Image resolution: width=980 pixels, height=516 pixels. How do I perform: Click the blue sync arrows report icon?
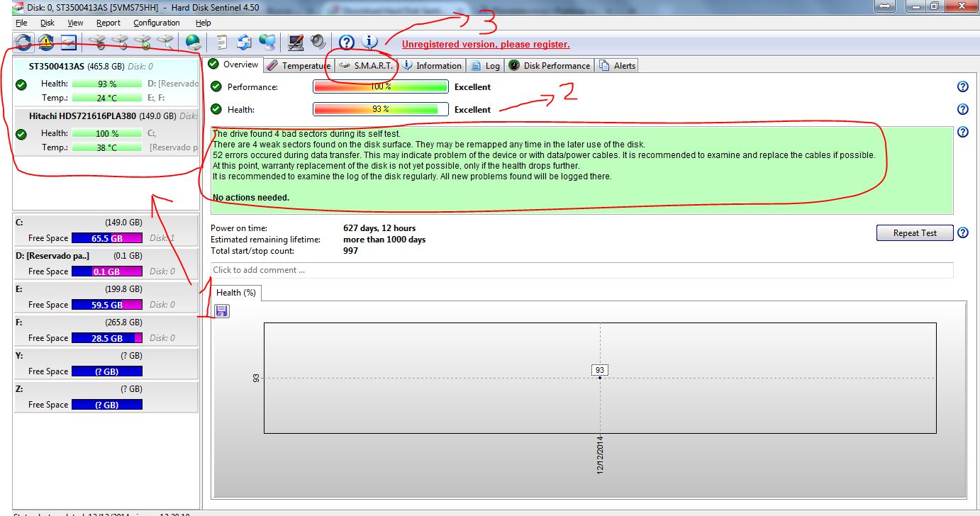pyautogui.click(x=244, y=43)
